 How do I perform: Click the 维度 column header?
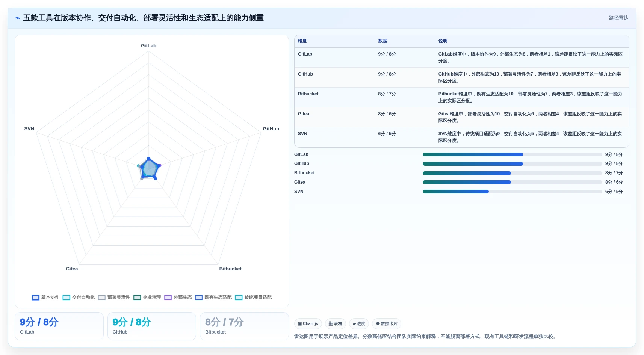302,41
